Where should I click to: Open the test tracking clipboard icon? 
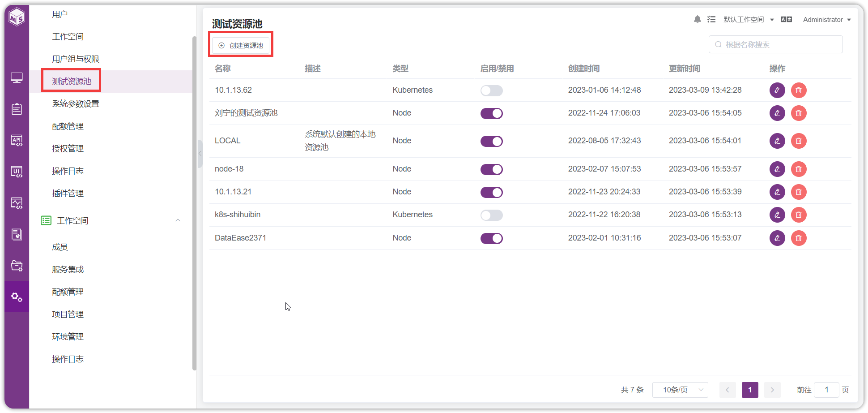[x=17, y=109]
